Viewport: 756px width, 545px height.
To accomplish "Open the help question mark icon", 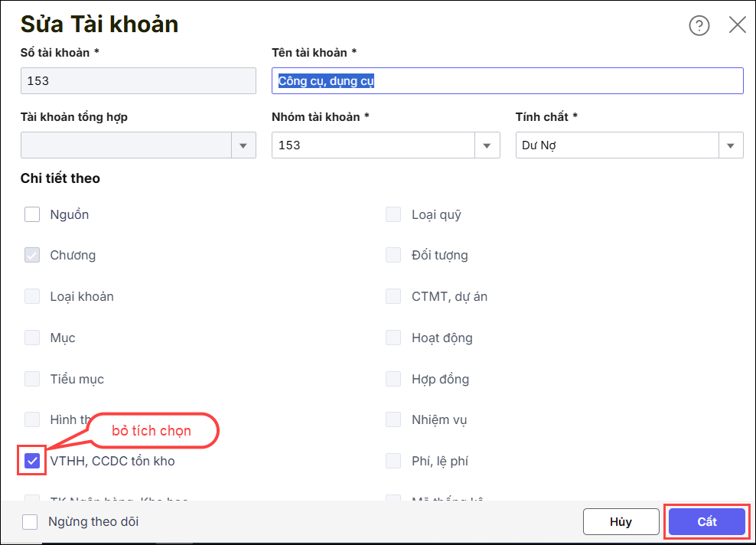I will pos(699,25).
